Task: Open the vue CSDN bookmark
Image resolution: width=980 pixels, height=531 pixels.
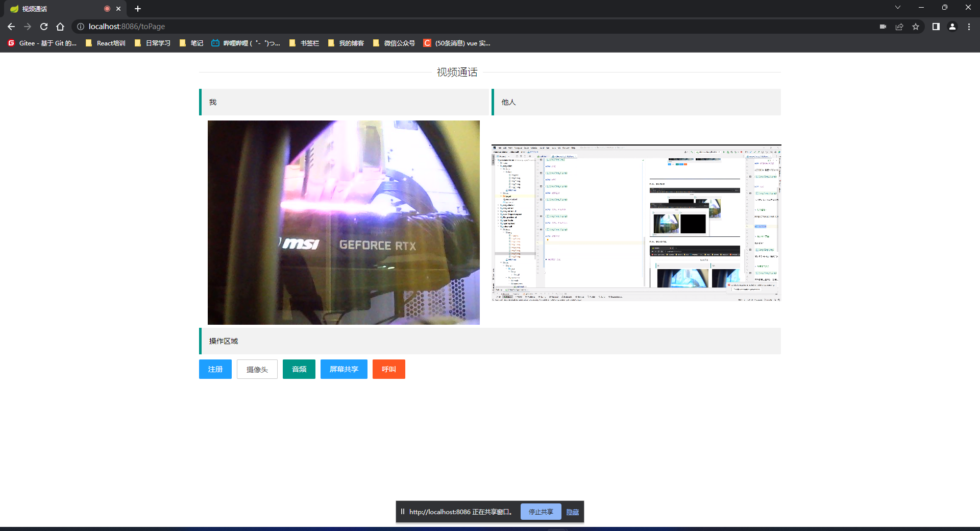Action: pyautogui.click(x=457, y=43)
